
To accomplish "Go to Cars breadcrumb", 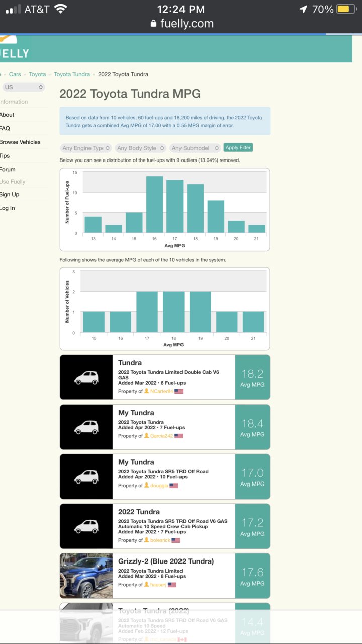I will 15,74.
